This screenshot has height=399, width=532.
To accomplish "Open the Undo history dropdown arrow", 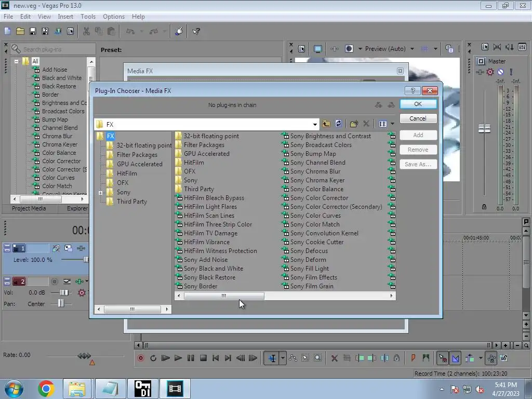I will pyautogui.click(x=141, y=32).
